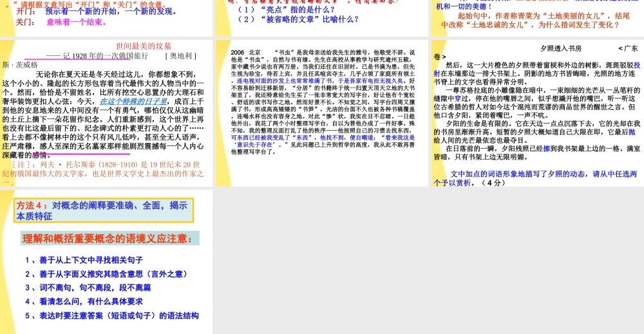Click list item 5、表达时要注意答案的语法结构
Screen dimensions: 644x334
(111, 315)
